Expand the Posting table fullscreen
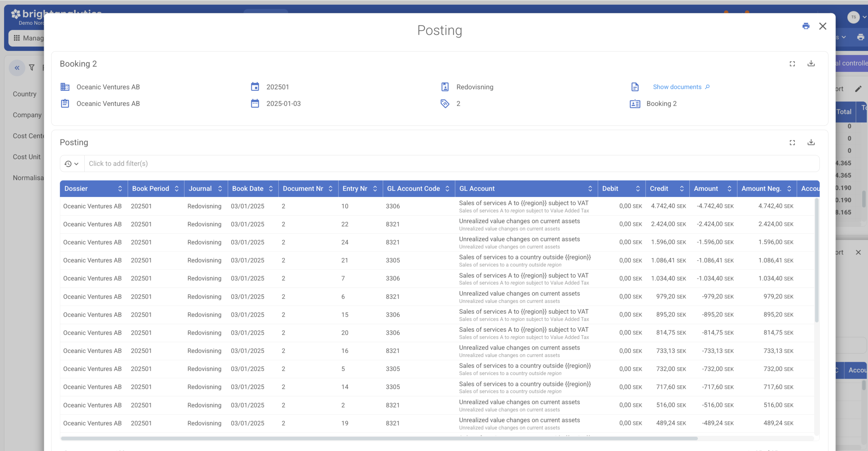 tap(792, 143)
